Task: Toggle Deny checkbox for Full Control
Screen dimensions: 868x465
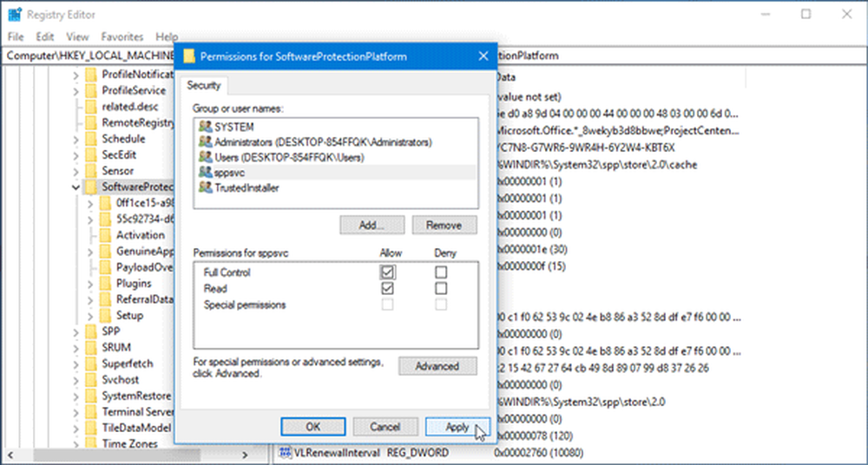Action: (x=441, y=272)
